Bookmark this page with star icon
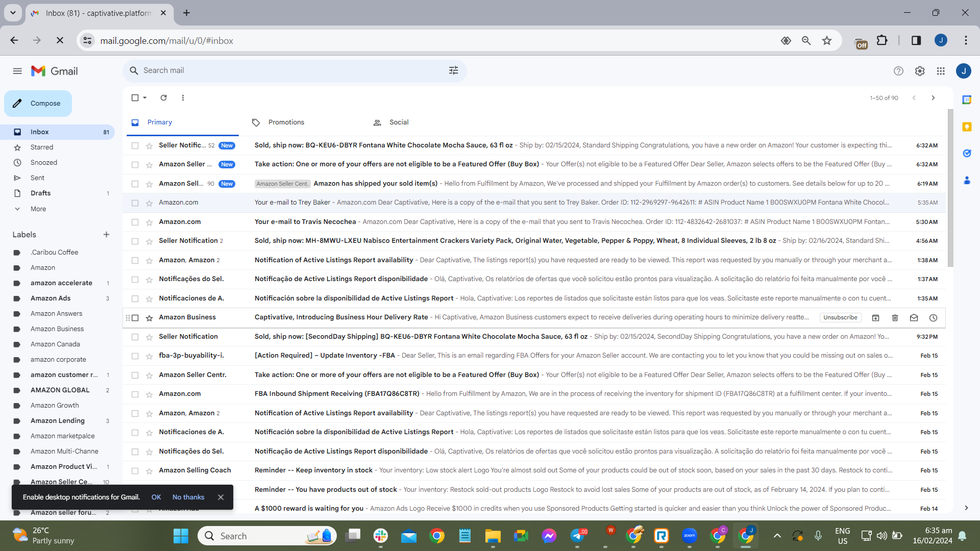The height and width of the screenshot is (551, 980). coord(827,40)
